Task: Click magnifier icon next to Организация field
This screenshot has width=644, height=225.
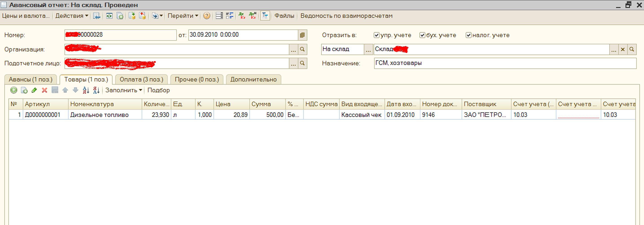Action: [302, 49]
